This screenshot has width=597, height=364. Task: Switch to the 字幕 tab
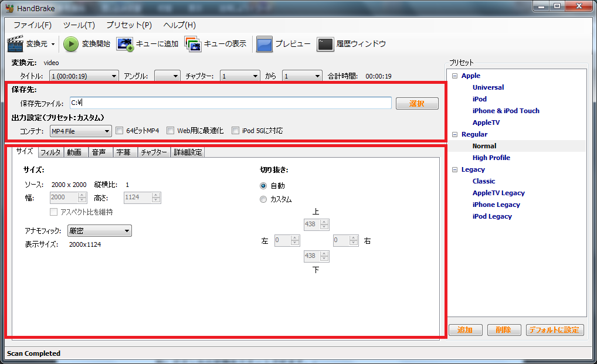click(x=125, y=152)
